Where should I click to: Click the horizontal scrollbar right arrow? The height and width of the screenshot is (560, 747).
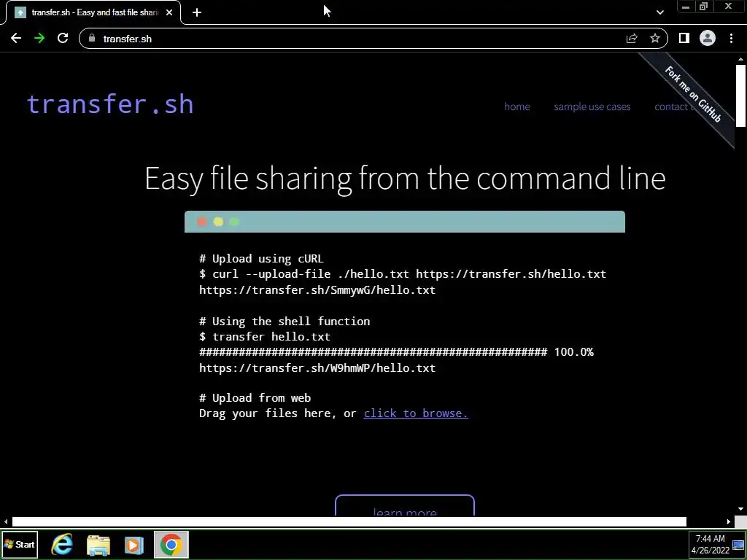[x=729, y=522]
